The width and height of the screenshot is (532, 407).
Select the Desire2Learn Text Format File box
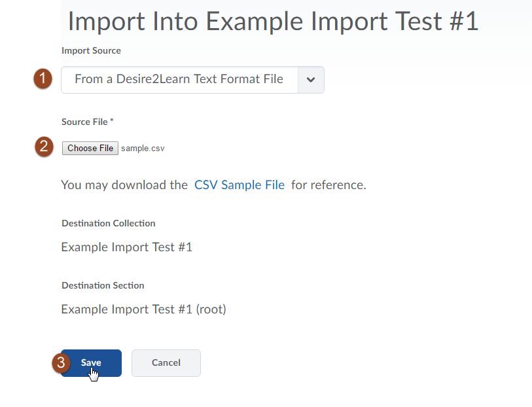pyautogui.click(x=193, y=80)
